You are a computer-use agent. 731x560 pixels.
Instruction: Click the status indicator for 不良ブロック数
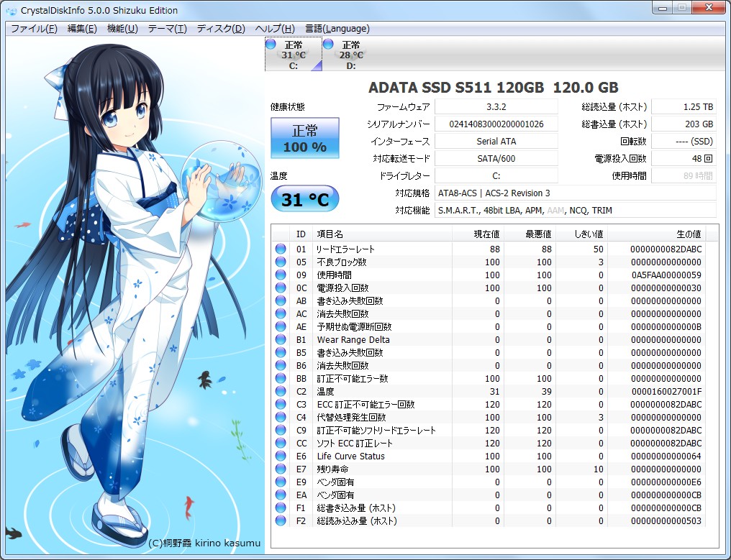[x=280, y=262]
